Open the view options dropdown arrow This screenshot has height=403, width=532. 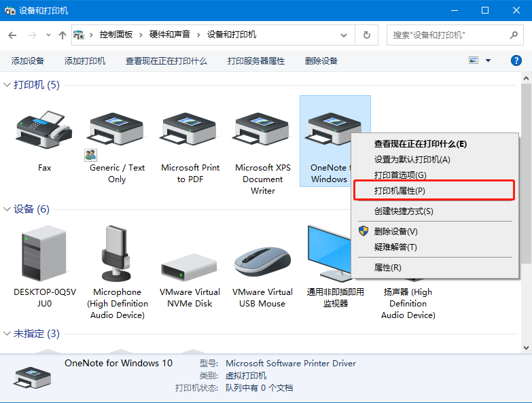488,60
